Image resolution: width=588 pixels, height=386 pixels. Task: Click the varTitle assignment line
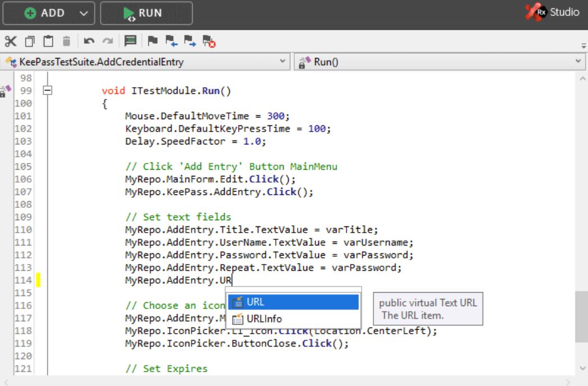click(x=252, y=230)
